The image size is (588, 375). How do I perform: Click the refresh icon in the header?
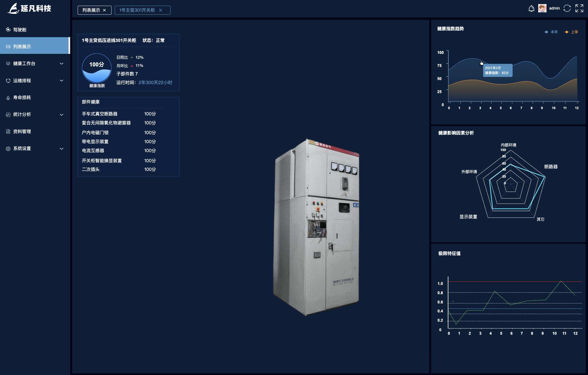(x=567, y=8)
